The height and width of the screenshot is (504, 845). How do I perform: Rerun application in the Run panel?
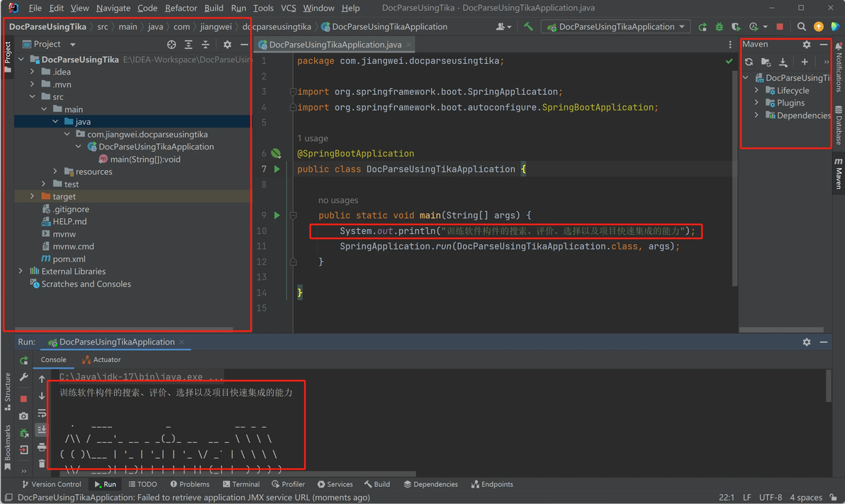click(24, 360)
